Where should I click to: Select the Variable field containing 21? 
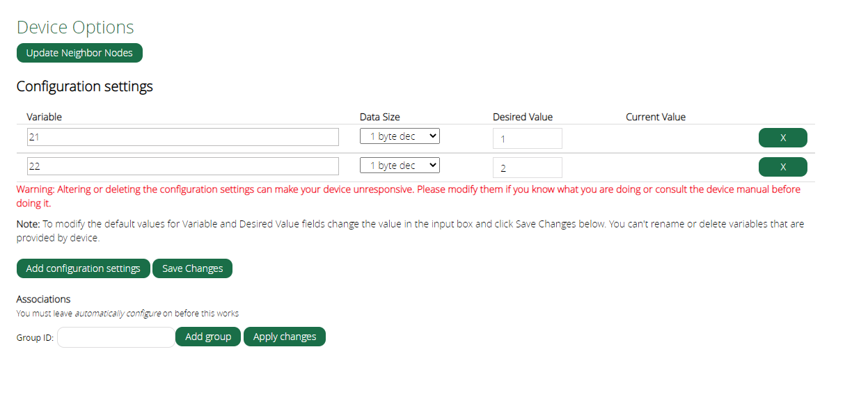[x=183, y=137]
